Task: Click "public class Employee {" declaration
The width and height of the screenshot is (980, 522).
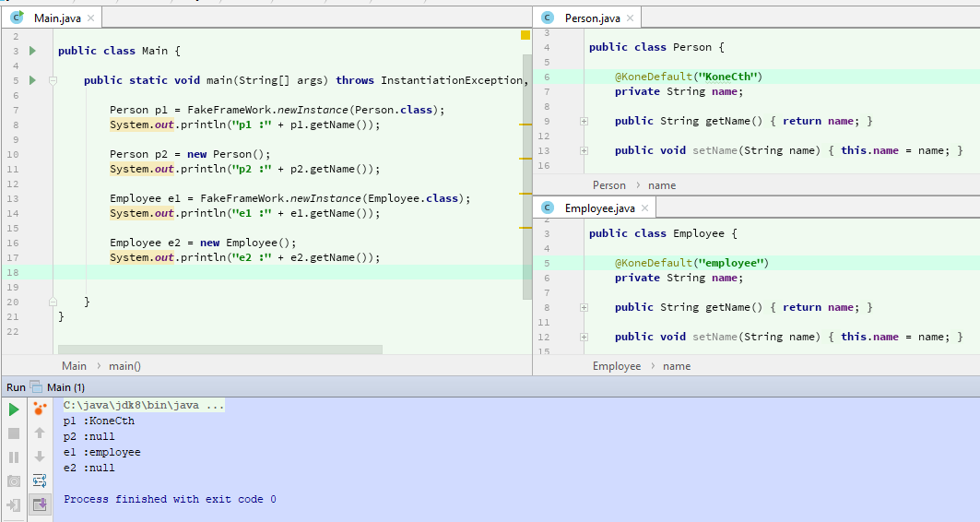Action: click(663, 234)
